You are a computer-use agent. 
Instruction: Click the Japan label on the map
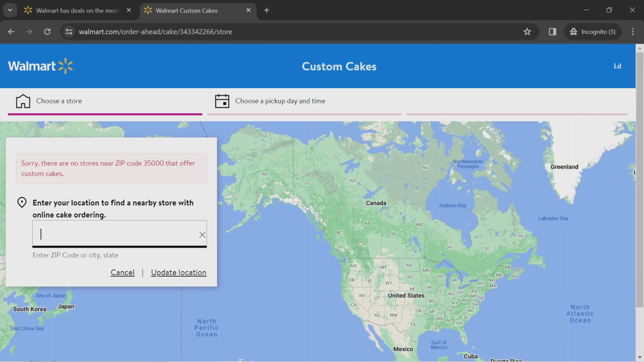[x=66, y=306]
